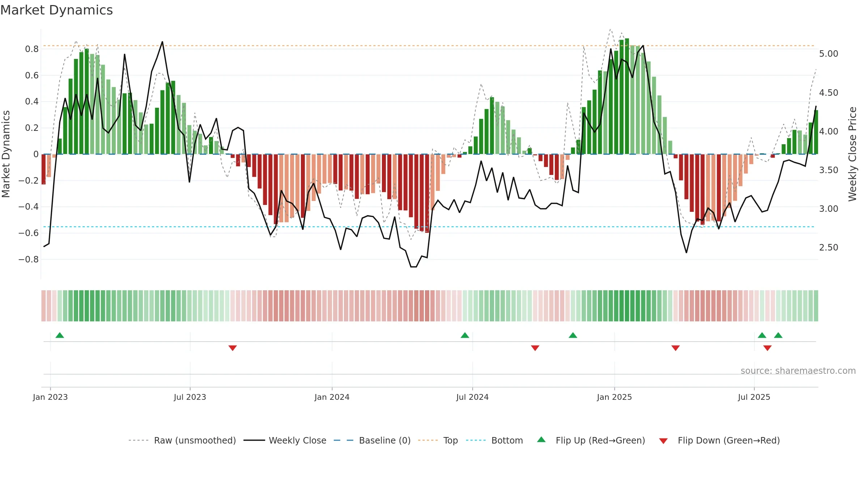Toggle the Weekly Close legend item
This screenshot has width=868, height=488.
285,440
